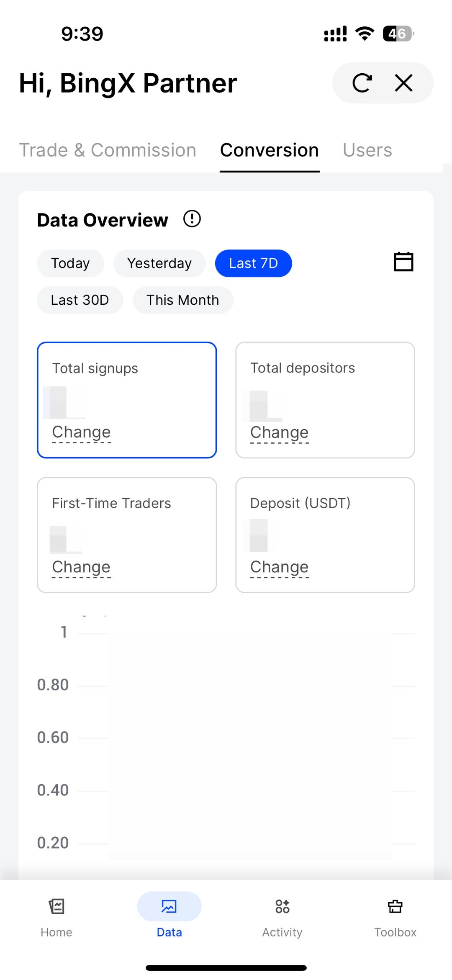Image resolution: width=452 pixels, height=980 pixels.
Task: Tap Change under Deposit (USDT)
Action: coord(279,567)
